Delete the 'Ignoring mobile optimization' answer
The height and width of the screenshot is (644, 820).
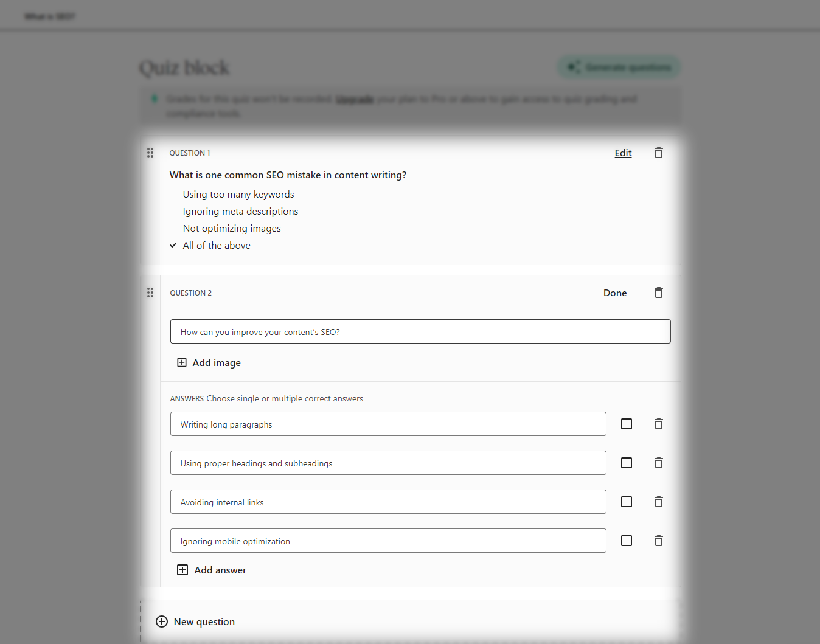point(659,541)
